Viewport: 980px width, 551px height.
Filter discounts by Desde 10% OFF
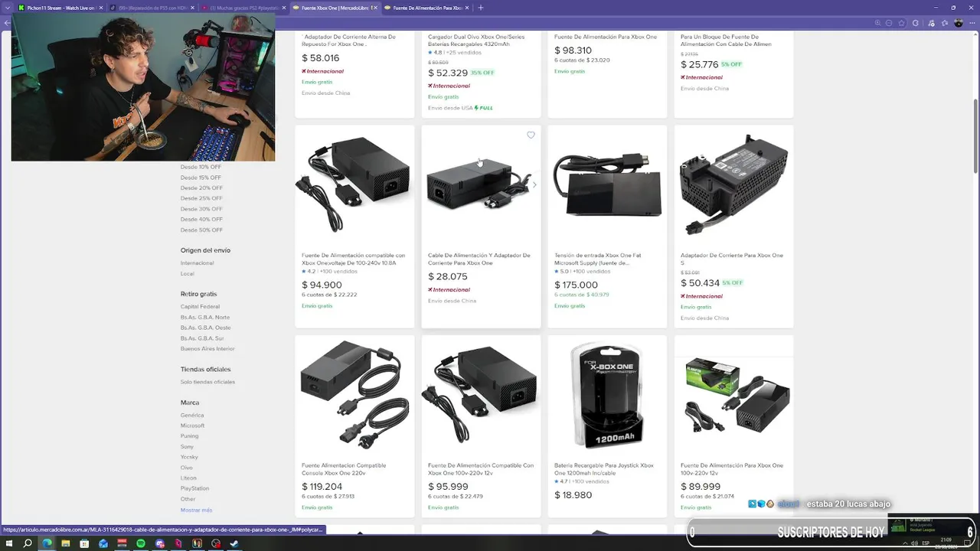point(201,167)
